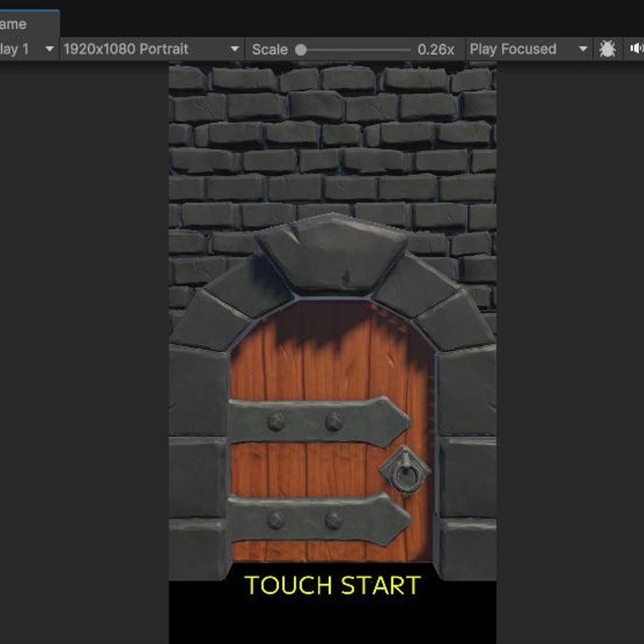Click the ring door knocker
The height and width of the screenshot is (644, 644).
pos(405,472)
